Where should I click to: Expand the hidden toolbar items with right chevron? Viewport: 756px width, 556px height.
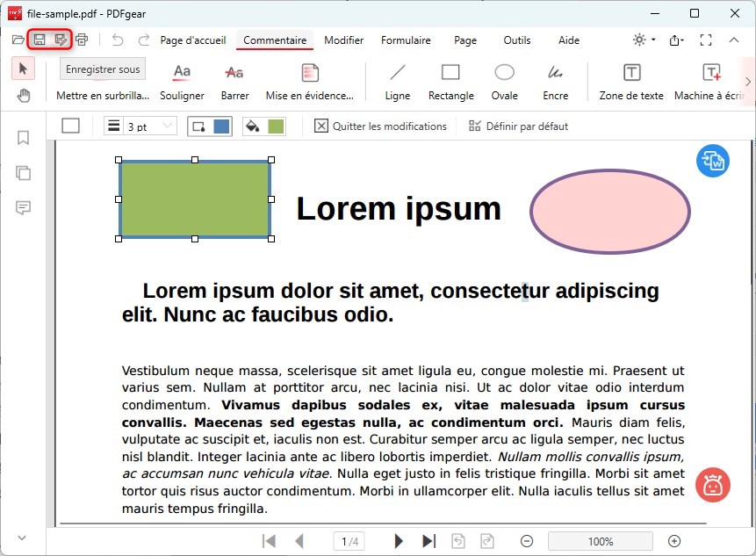[x=747, y=82]
